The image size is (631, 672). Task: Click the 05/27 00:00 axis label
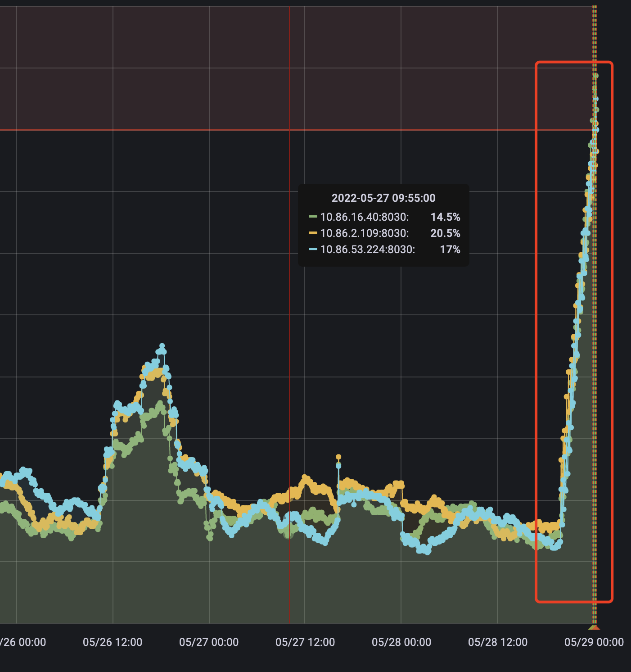pos(209,642)
